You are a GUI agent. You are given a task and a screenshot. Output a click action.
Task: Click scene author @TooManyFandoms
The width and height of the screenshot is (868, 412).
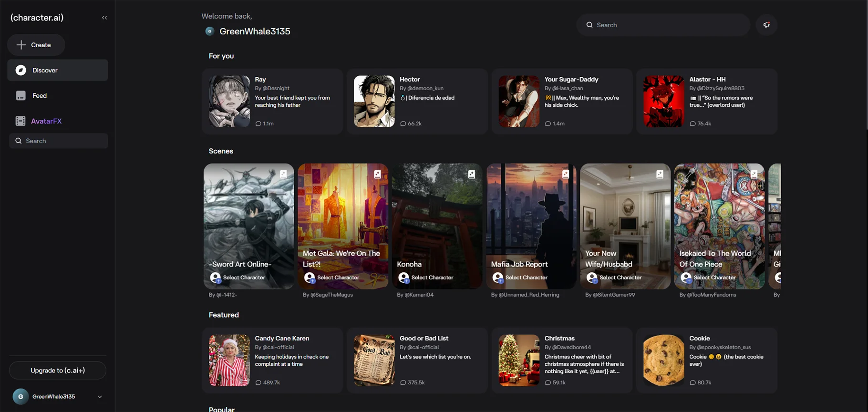pos(712,295)
